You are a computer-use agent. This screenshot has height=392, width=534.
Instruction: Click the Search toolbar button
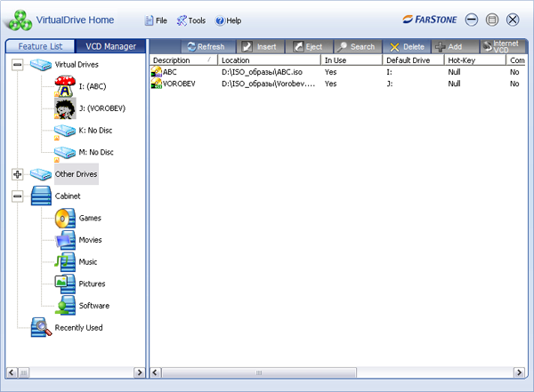click(358, 46)
